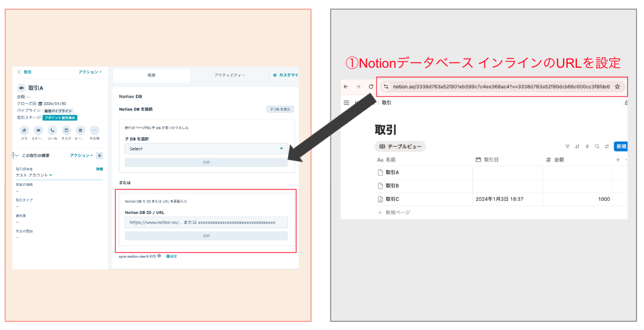Click the カスタマイズ link

(286, 75)
